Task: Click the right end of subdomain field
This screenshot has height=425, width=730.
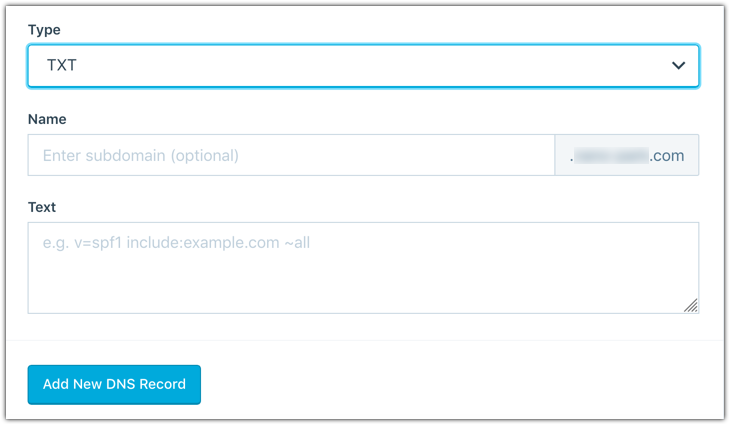Action: (530, 155)
